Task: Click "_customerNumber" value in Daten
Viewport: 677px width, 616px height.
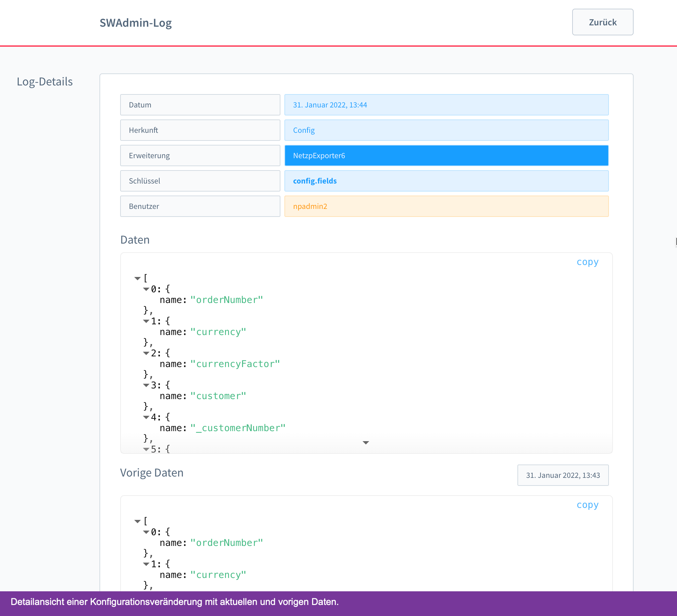Action: (x=238, y=428)
